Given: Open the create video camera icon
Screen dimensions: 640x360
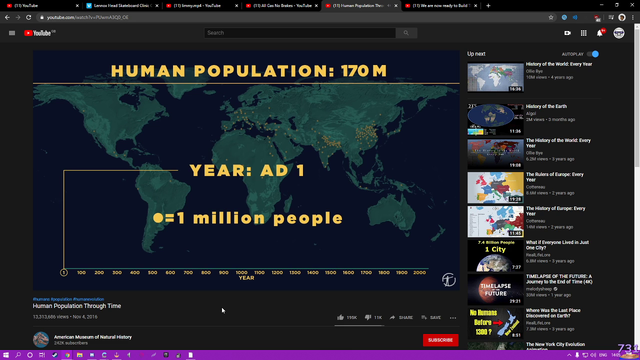Looking at the screenshot, I should 567,33.
